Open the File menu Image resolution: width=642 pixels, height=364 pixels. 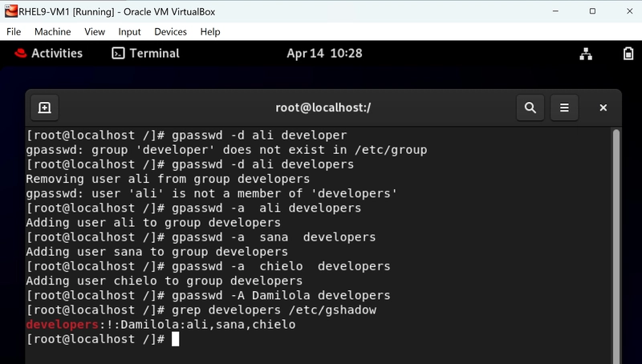[14, 31]
